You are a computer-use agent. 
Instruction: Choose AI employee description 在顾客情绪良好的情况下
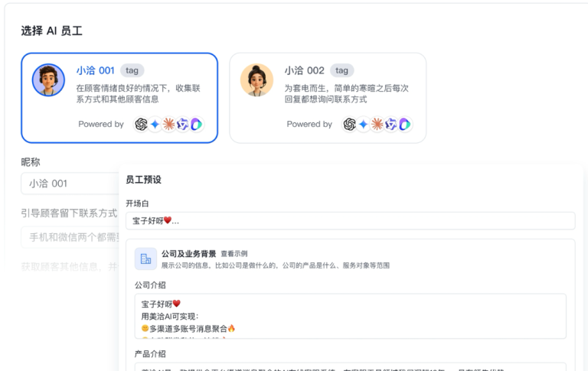coord(139,93)
